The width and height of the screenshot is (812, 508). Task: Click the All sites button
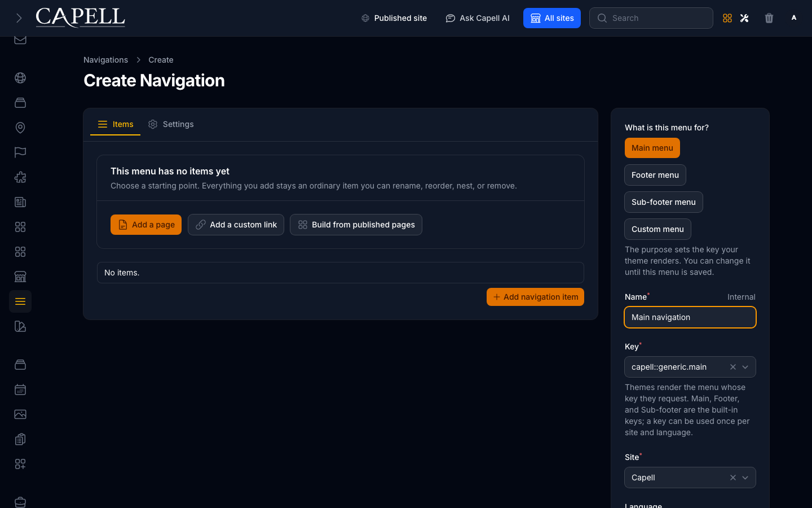[x=552, y=18]
